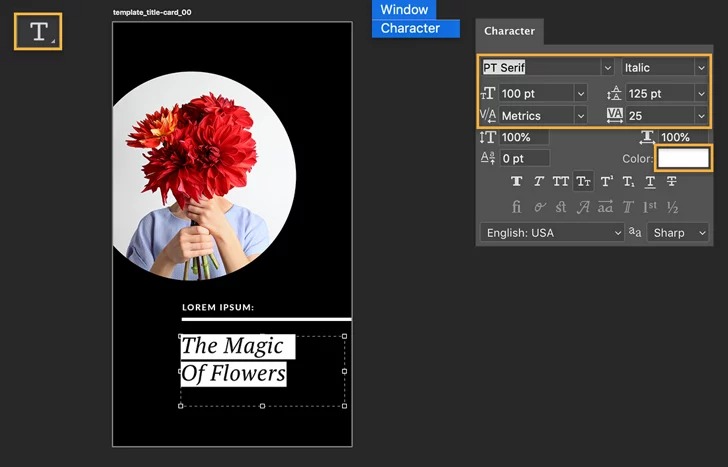Click the Standard Ligatures fi icon
728x467 pixels.
pyautogui.click(x=516, y=207)
